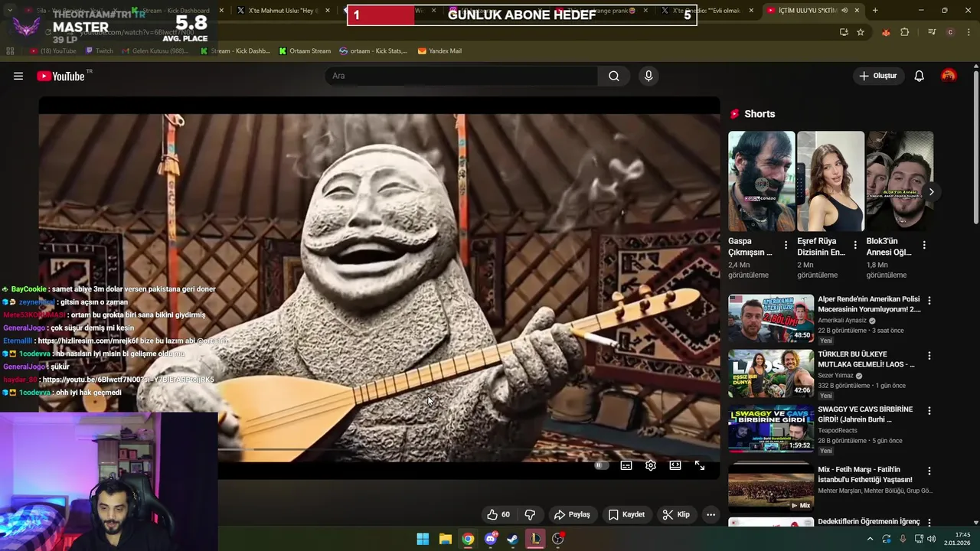980x551 pixels.
Task: Open Ortaam Stream bookmark
Action: 305,51
